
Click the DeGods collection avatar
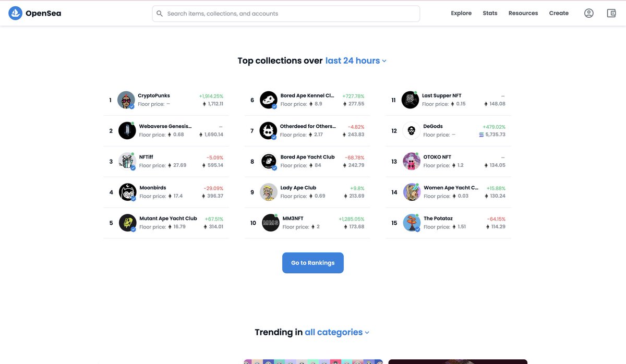pos(412,131)
